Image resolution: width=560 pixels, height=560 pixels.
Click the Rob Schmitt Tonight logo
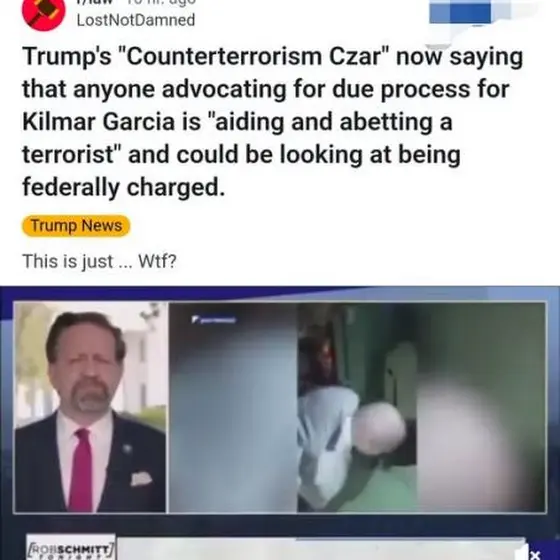71,548
